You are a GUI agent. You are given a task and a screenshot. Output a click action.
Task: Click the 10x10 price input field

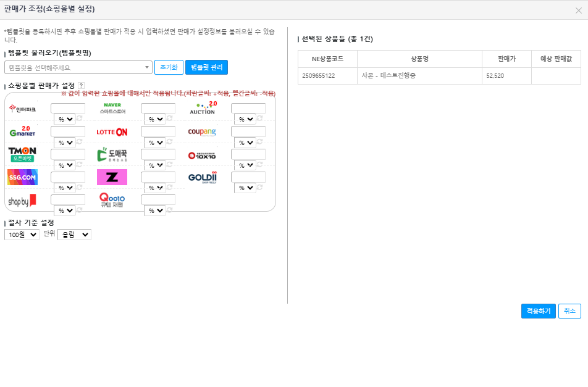pyautogui.click(x=248, y=154)
